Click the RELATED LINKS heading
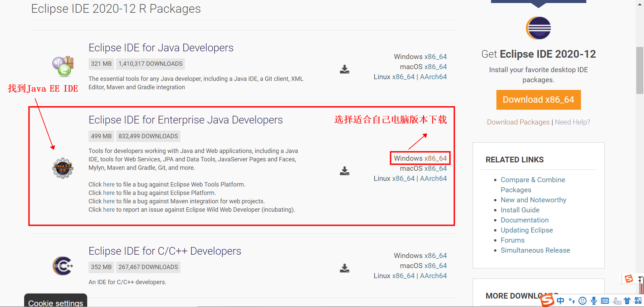This screenshot has width=644, height=307. tap(515, 160)
